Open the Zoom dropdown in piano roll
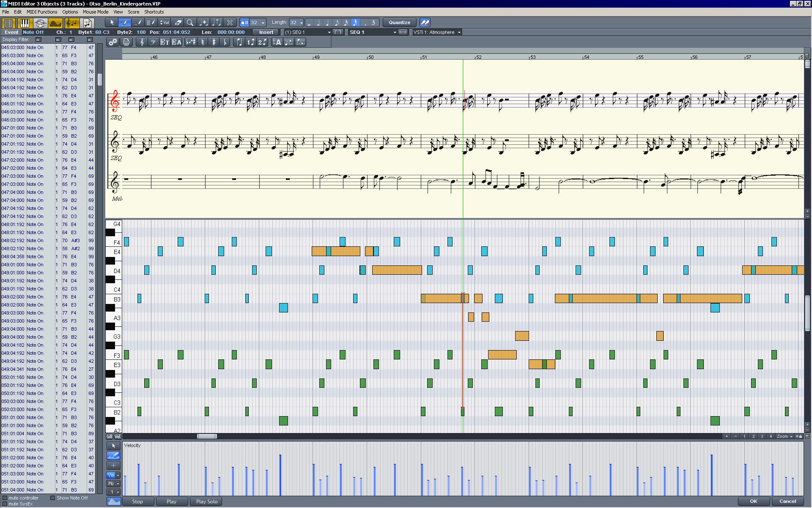 (x=785, y=436)
